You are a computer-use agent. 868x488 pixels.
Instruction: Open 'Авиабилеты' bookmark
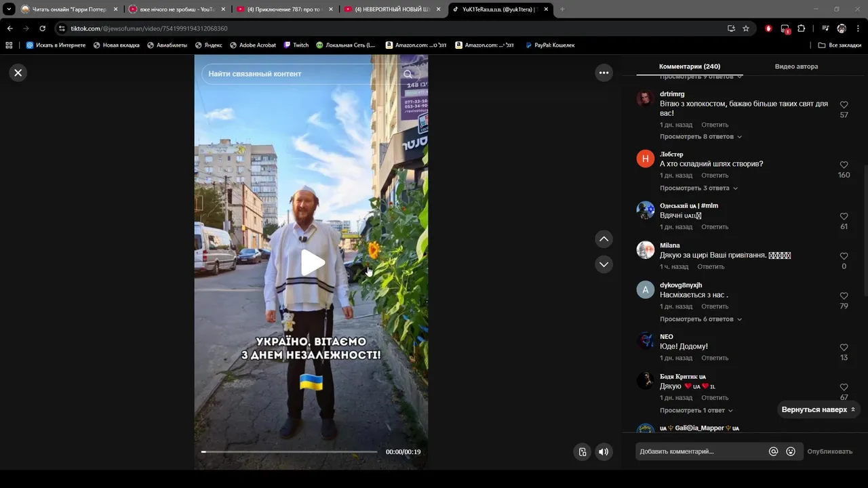(167, 45)
